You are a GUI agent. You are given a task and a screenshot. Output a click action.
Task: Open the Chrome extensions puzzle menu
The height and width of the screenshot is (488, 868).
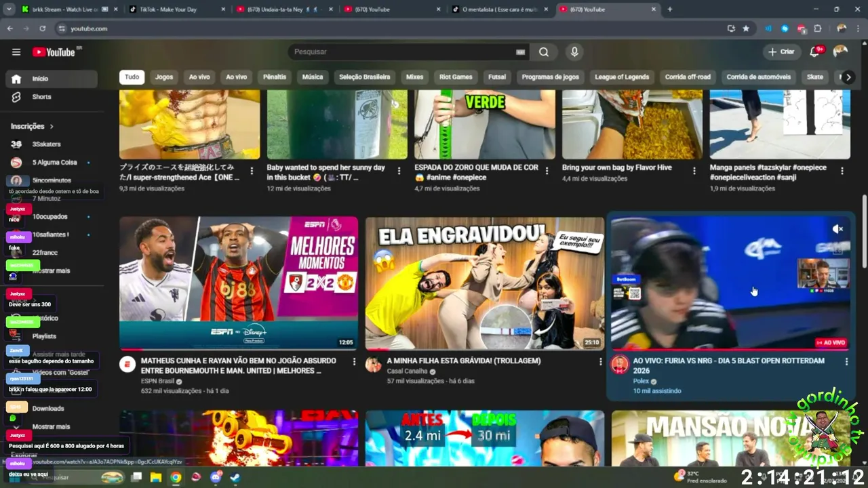pyautogui.click(x=818, y=28)
